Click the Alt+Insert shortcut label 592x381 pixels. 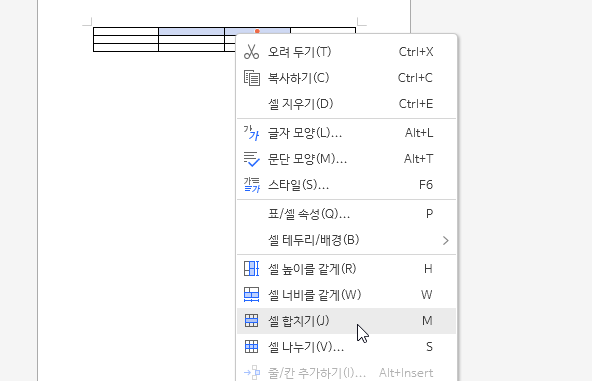coord(406,373)
